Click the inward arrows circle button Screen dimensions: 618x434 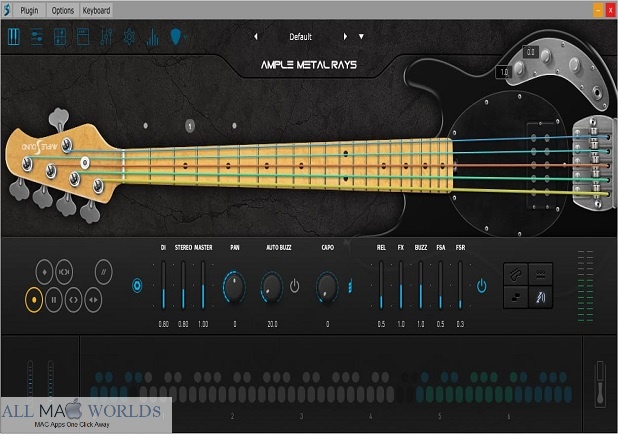(x=64, y=272)
